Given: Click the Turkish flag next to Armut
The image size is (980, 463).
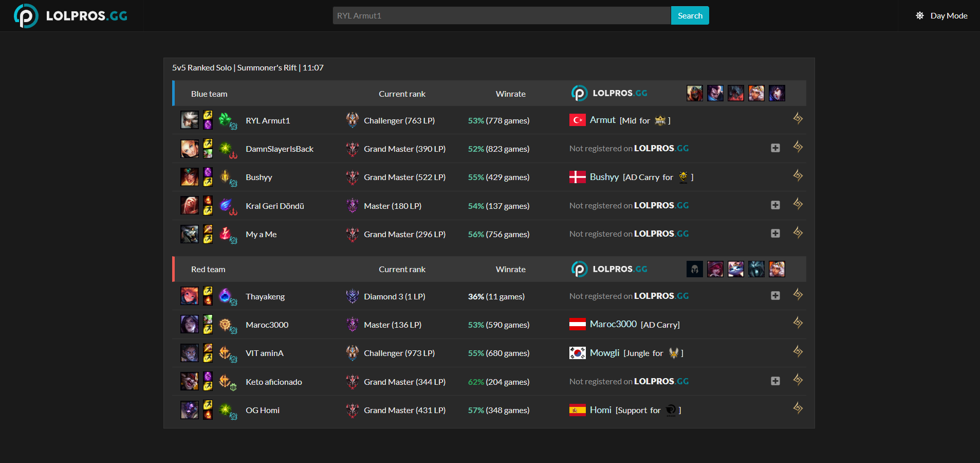Looking at the screenshot, I should pyautogui.click(x=578, y=120).
